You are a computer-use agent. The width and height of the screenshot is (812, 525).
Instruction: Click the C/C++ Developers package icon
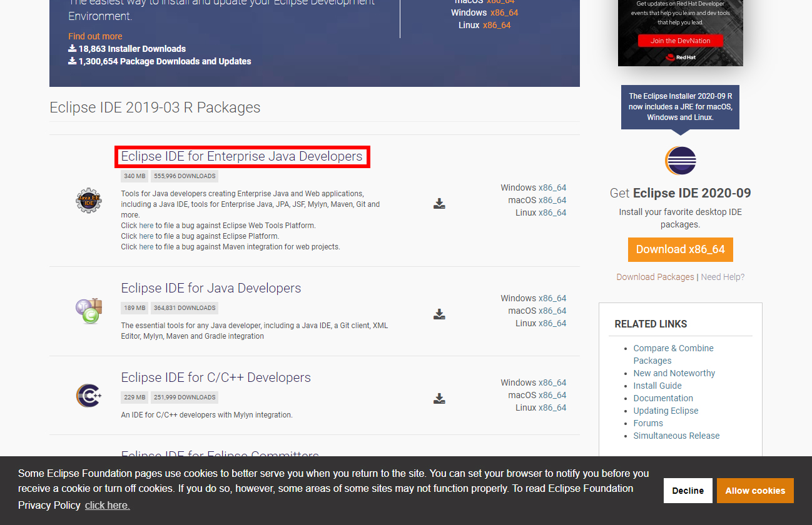[x=88, y=395]
